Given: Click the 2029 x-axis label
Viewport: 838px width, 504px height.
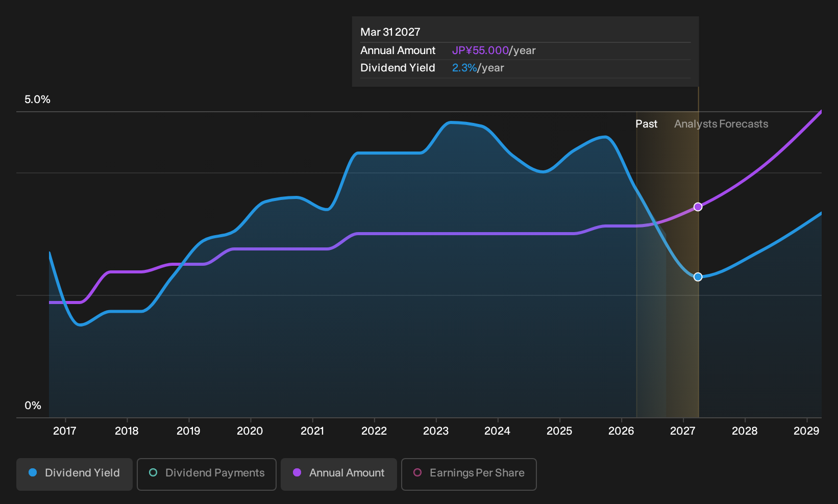Looking at the screenshot, I should point(806,431).
